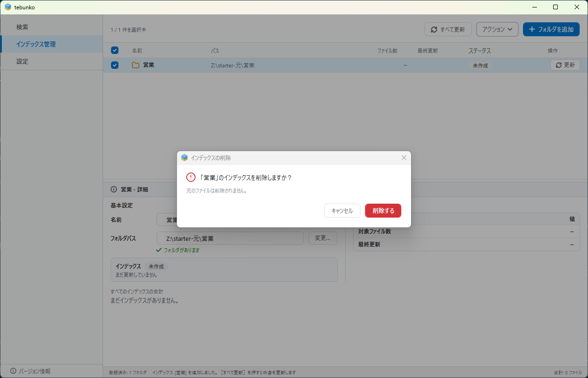Click the 未作成 status badge in the 営業 row
The width and height of the screenshot is (588, 378).
[x=480, y=66]
